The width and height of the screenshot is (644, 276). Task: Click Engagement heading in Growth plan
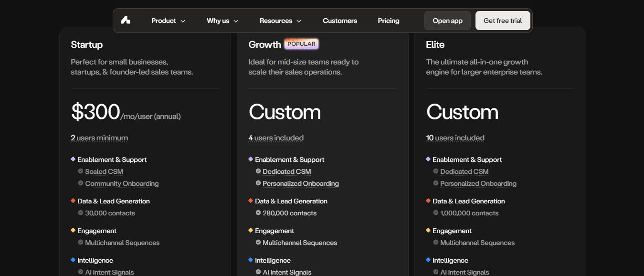[x=274, y=231]
